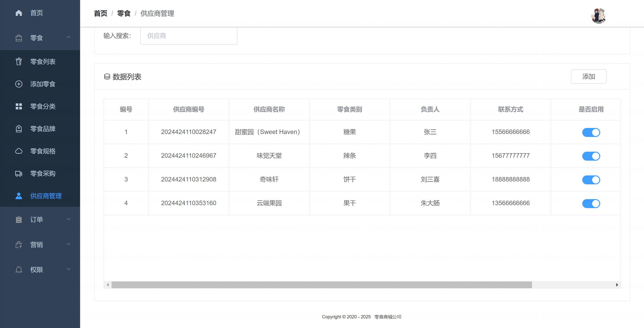The height and width of the screenshot is (328, 644).
Task: Click supplier number 2024424110246967
Action: point(189,156)
